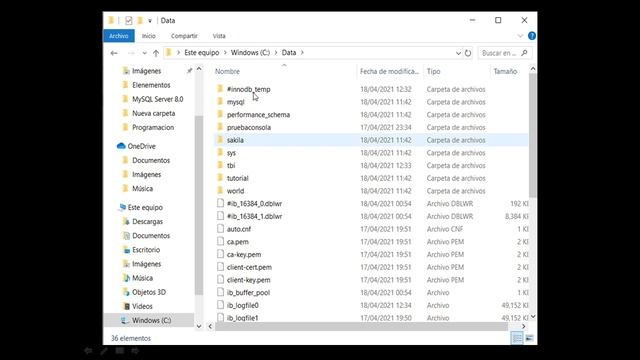Open recent locations dropdown arrow

point(144,53)
